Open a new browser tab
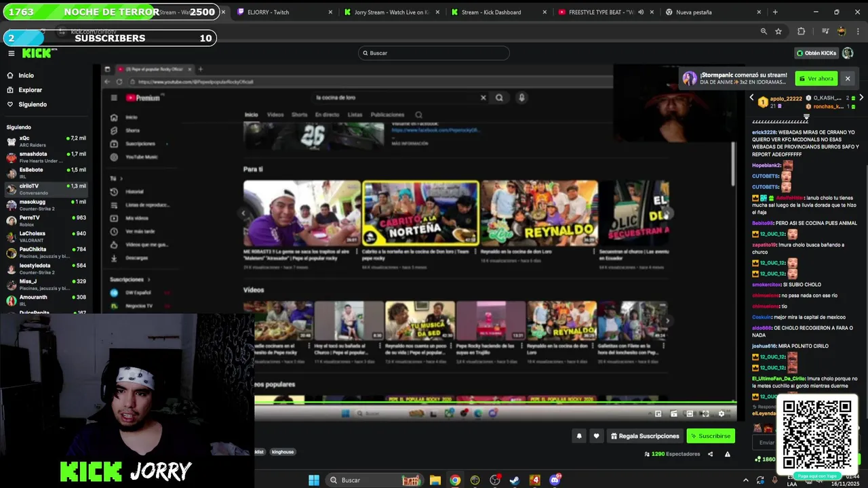Screen dimensions: 868x488 [x=775, y=12]
